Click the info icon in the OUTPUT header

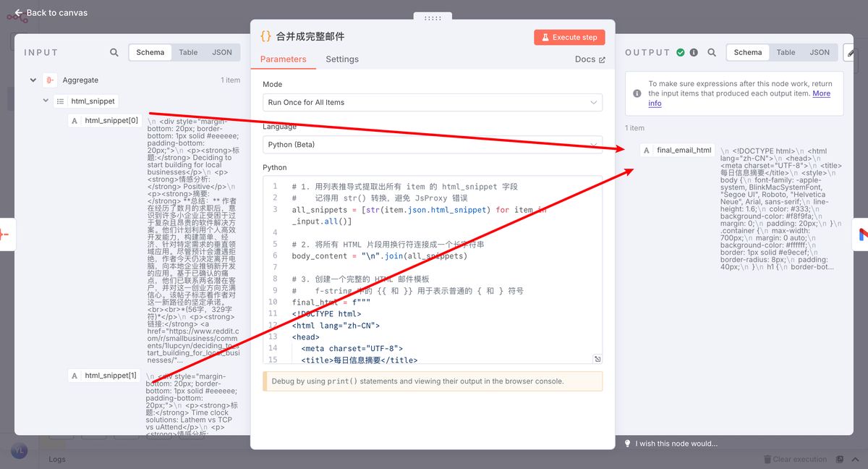(x=695, y=52)
